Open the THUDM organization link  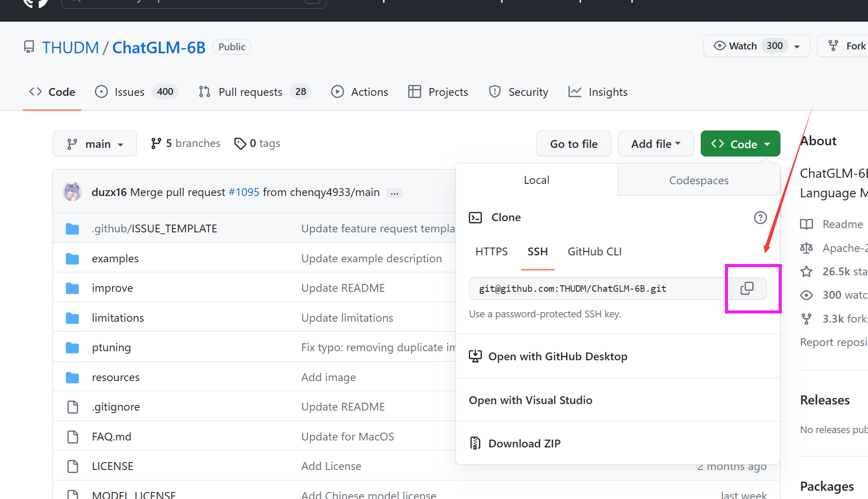tap(70, 47)
